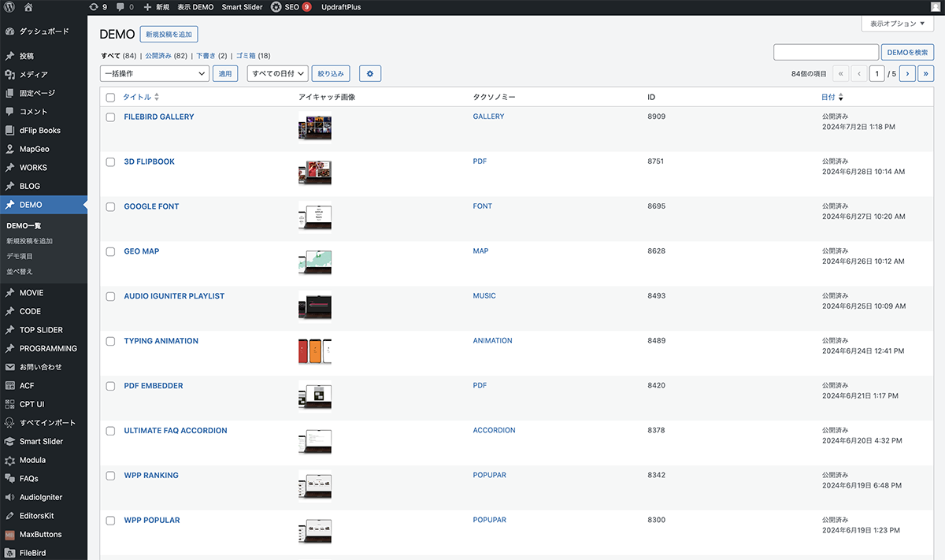Check the select-all checkbox in table header

tap(110, 98)
